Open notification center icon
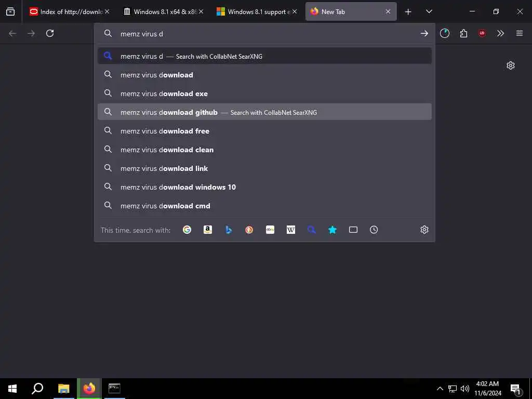532x399 pixels. 516,389
